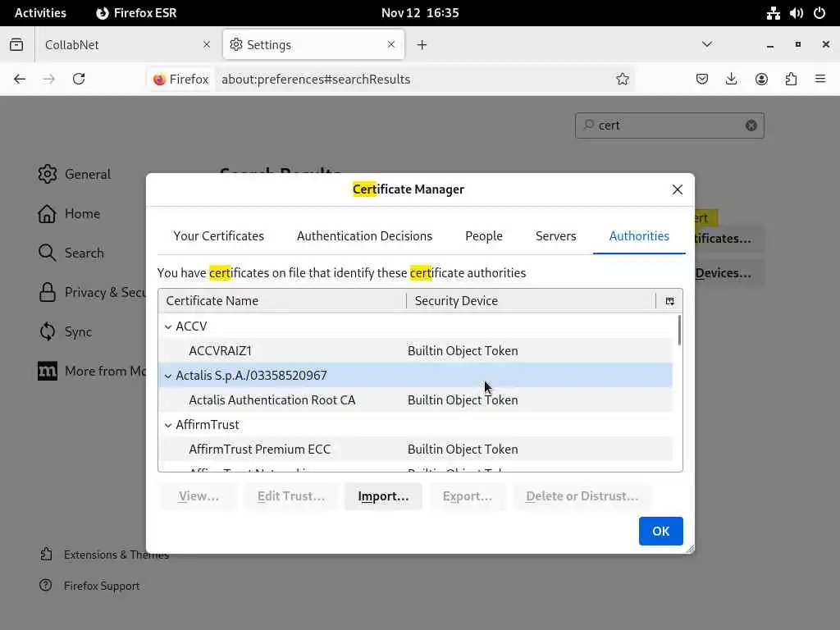
Task: Open Pocket save icon in toolbar
Action: 702,80
